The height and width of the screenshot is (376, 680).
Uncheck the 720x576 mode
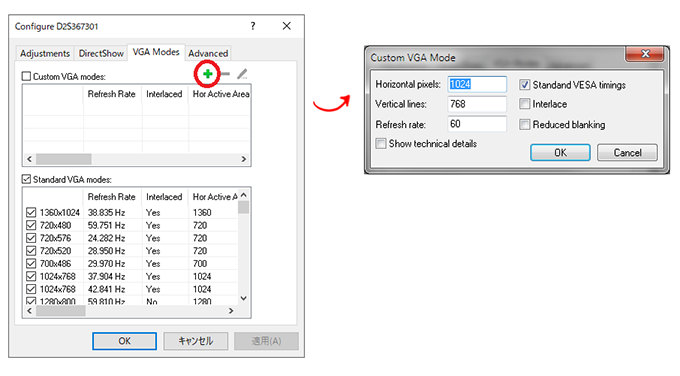pyautogui.click(x=31, y=238)
